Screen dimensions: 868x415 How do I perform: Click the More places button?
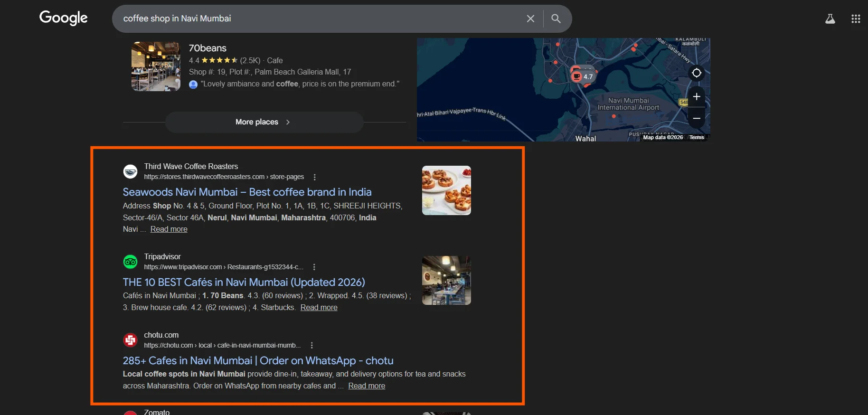[x=264, y=122]
